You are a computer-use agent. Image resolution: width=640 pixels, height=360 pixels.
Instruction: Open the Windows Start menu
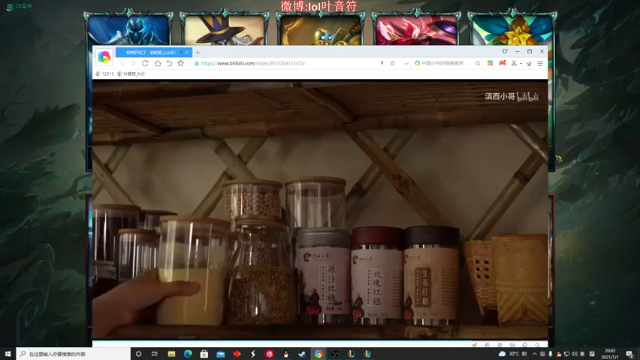tap(8, 354)
